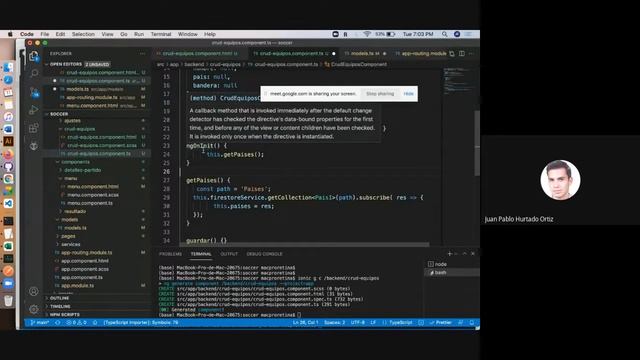Open the Zoom app icon in Dock
Viewport: 640px width, 360px height.
coord(8,283)
